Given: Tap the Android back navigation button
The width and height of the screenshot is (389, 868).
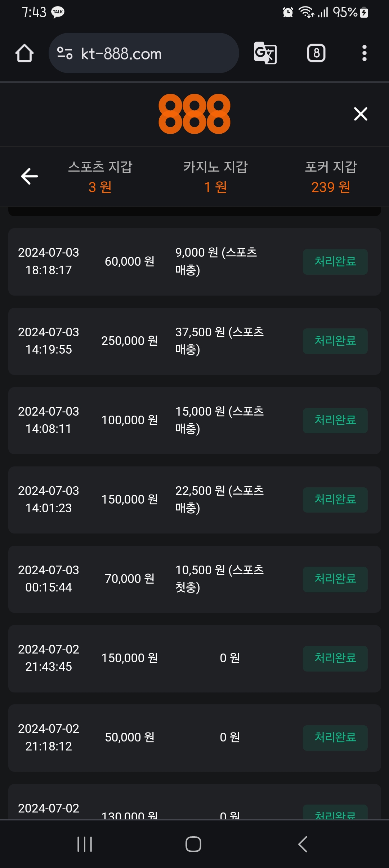Looking at the screenshot, I should [x=303, y=844].
